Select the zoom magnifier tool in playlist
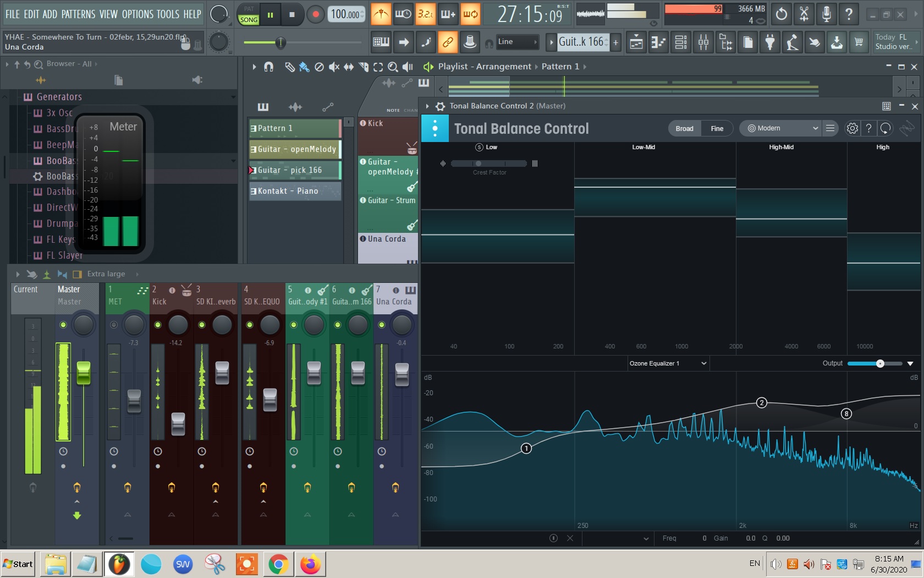This screenshot has height=578, width=924. (393, 67)
